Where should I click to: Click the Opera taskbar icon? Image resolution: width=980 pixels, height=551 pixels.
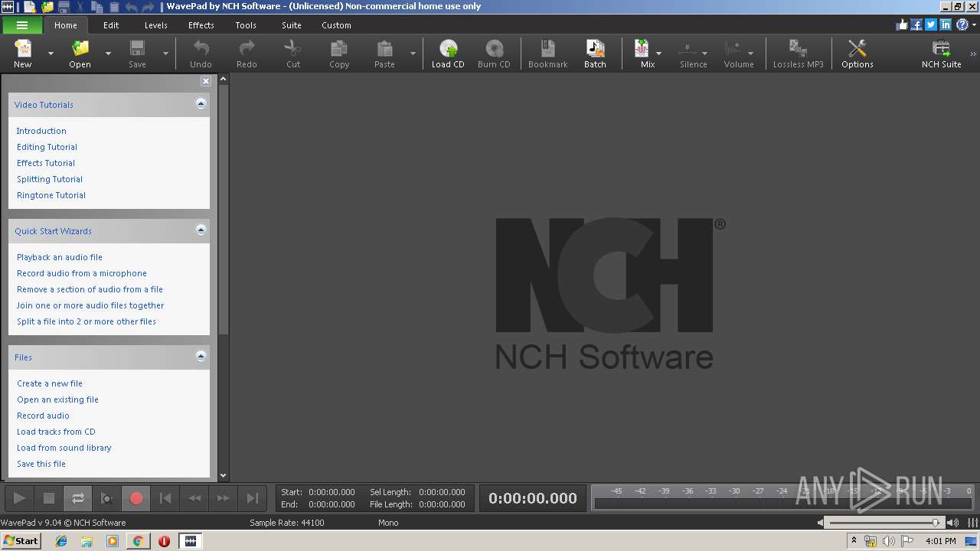click(x=164, y=541)
